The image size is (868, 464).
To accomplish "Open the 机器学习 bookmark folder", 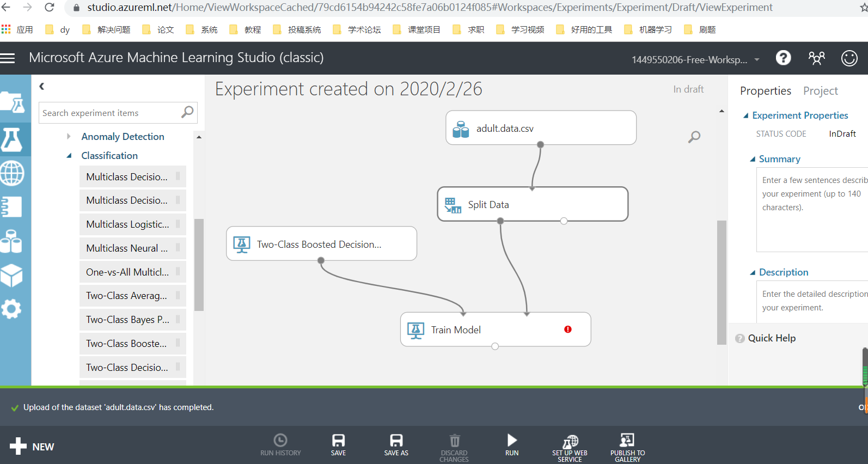I will coord(648,29).
